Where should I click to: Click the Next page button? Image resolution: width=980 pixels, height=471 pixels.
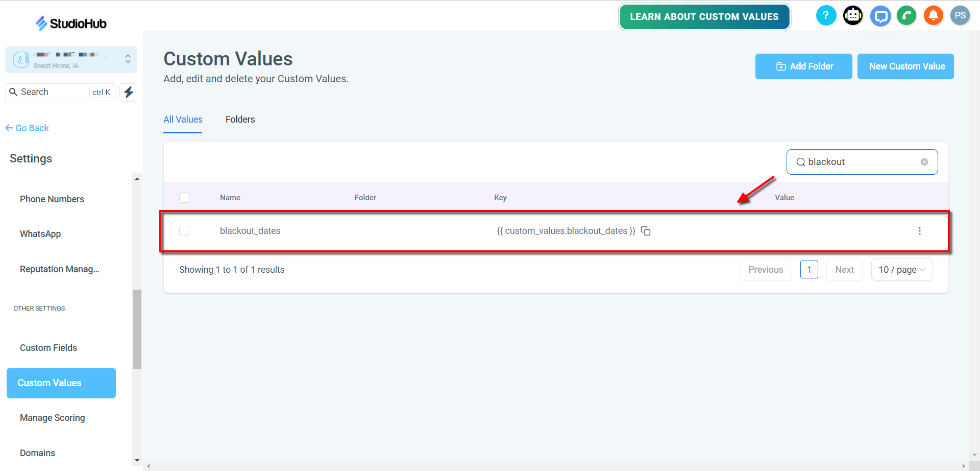tap(845, 270)
